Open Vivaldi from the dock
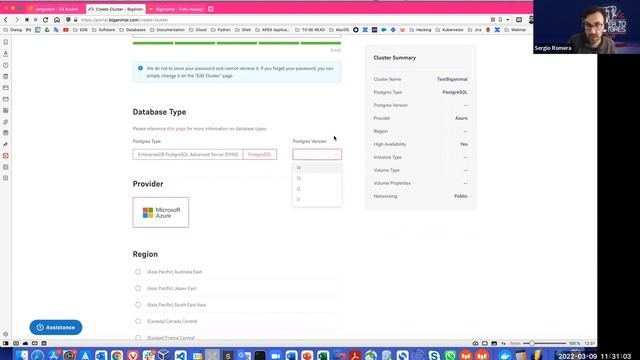The image size is (640, 360). (x=133, y=356)
